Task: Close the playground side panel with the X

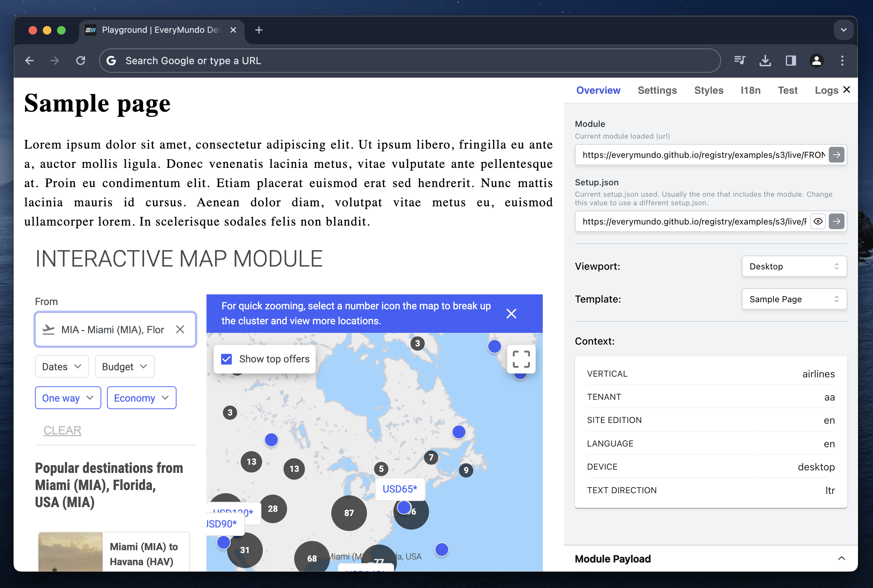Action: click(x=846, y=89)
